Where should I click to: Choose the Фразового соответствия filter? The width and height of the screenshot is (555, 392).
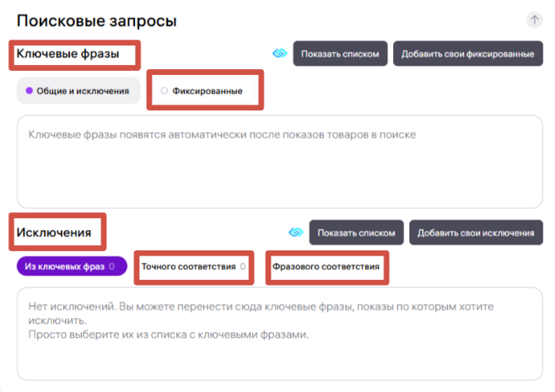pos(325,267)
